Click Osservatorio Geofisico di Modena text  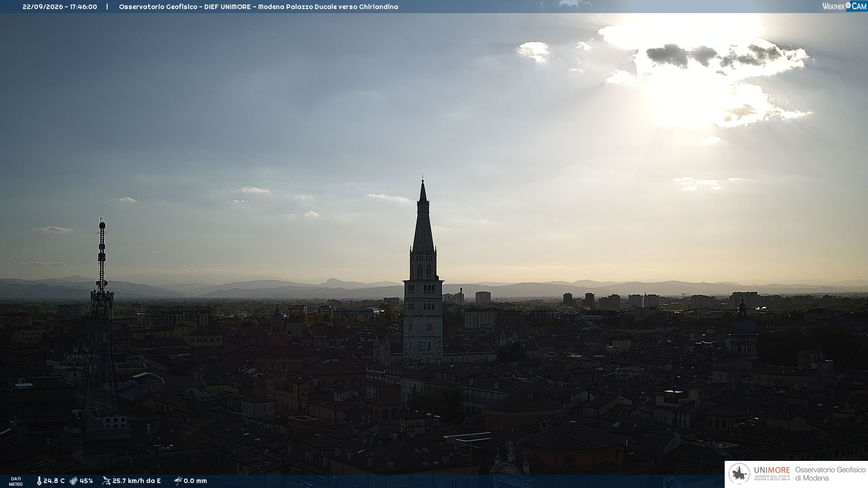click(x=830, y=474)
